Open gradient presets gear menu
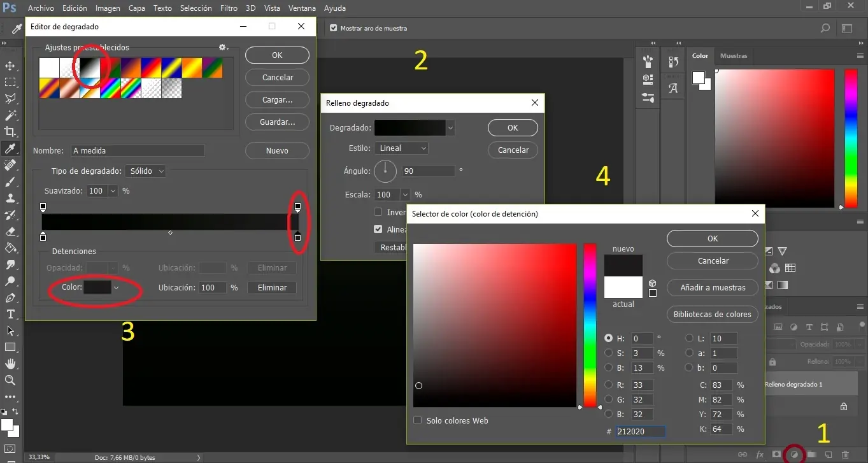The height and width of the screenshot is (463, 868). [223, 47]
